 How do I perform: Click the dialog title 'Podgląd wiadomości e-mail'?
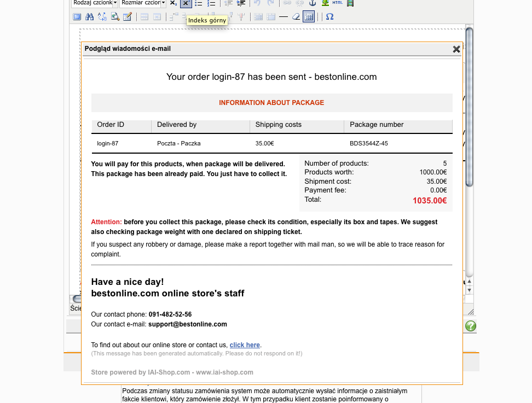[x=128, y=49]
